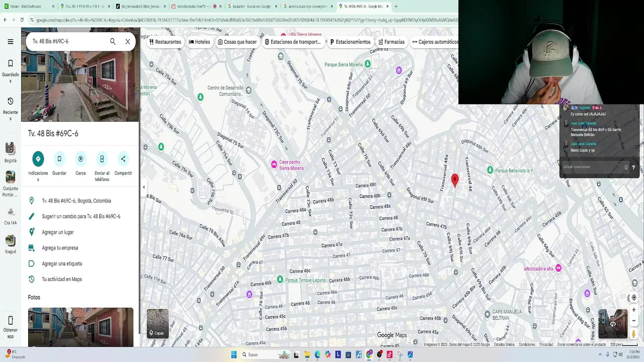Screen dimensions: 644x362
Task: Switch to Stream - Kick Dashboard tab
Action: tap(29, 7)
